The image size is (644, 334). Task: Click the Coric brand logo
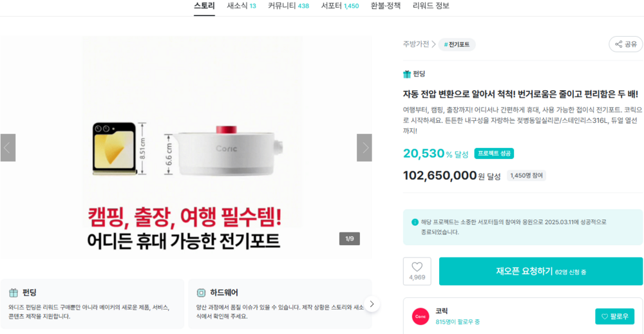[x=421, y=316]
